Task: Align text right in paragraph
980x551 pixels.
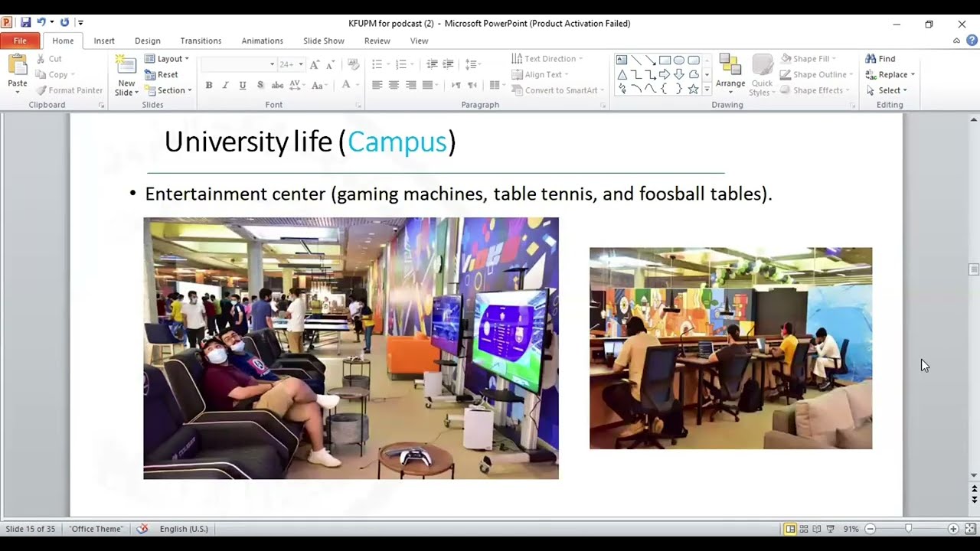Action: 411,85
